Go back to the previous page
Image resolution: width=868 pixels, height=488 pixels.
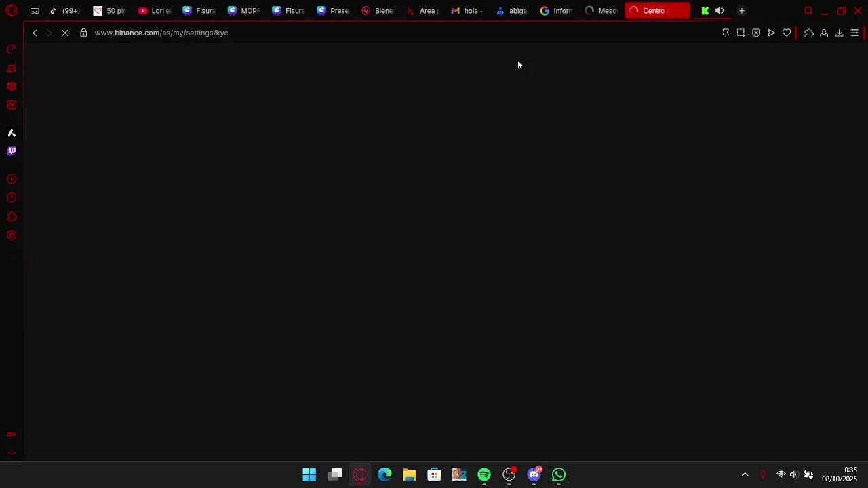pos(35,33)
